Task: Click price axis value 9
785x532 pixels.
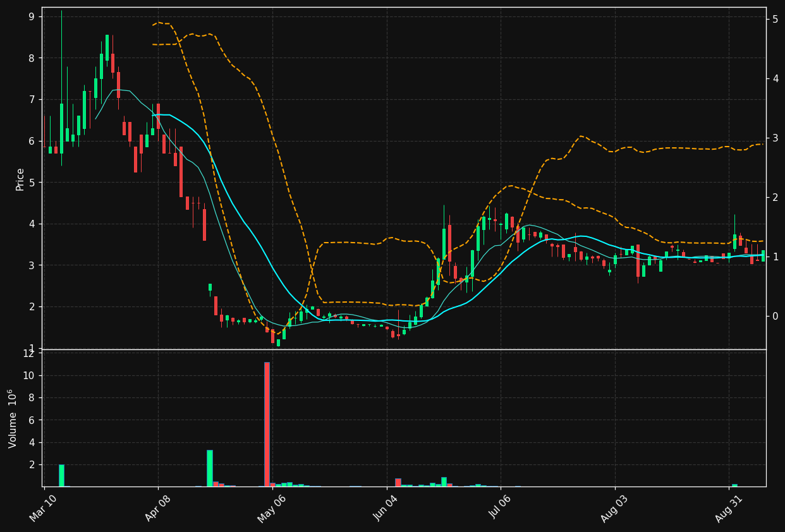Action: click(32, 16)
